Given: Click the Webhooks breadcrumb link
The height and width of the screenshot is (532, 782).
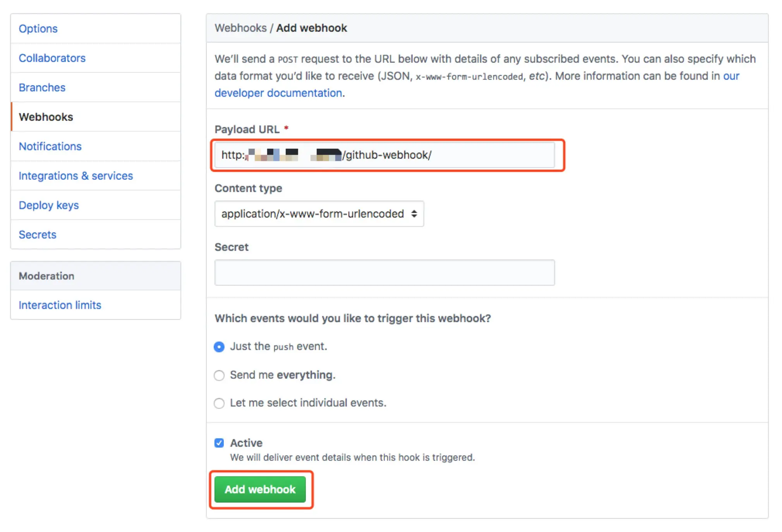Looking at the screenshot, I should pos(240,28).
